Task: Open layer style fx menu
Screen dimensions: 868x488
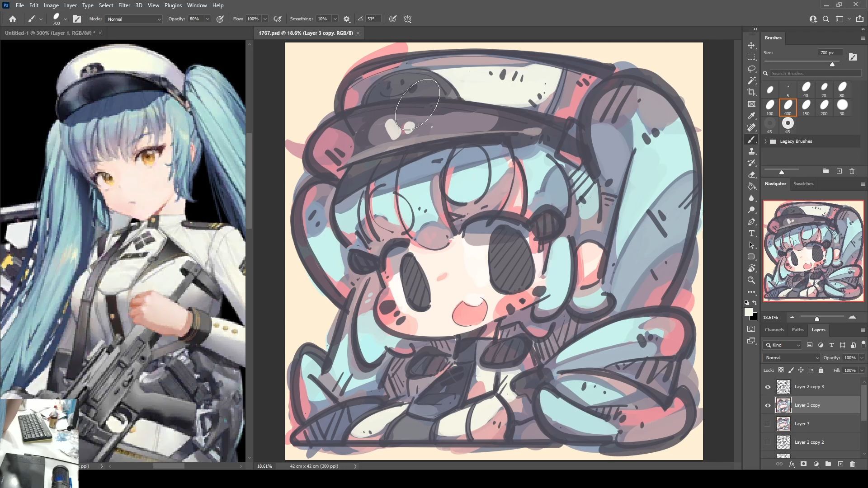Action: tap(792, 464)
